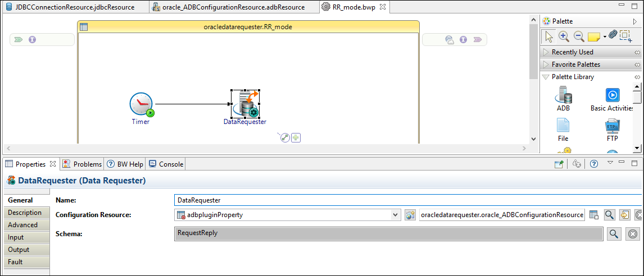Click the purple info circle in left bar
Image resolution: width=644 pixels, height=276 pixels.
(33, 40)
